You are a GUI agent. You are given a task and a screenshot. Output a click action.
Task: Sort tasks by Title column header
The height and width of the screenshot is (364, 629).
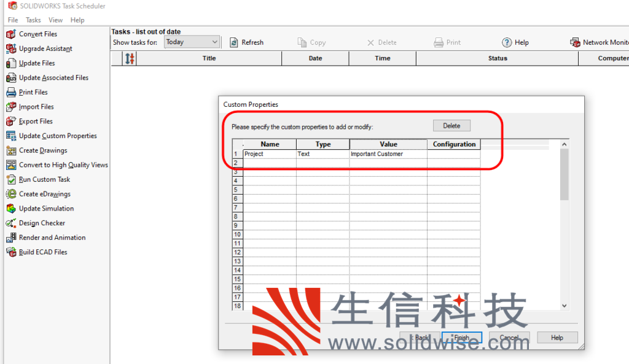[209, 58]
